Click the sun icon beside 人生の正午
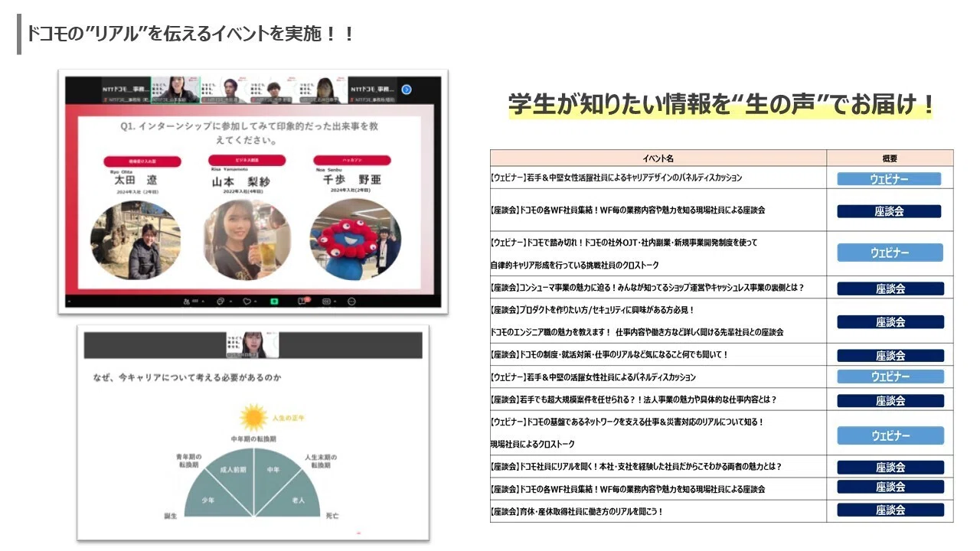 click(x=253, y=417)
